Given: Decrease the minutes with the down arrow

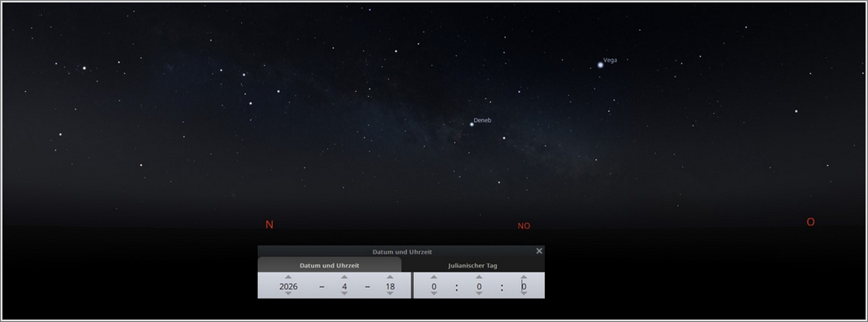Looking at the screenshot, I should click(x=479, y=294).
